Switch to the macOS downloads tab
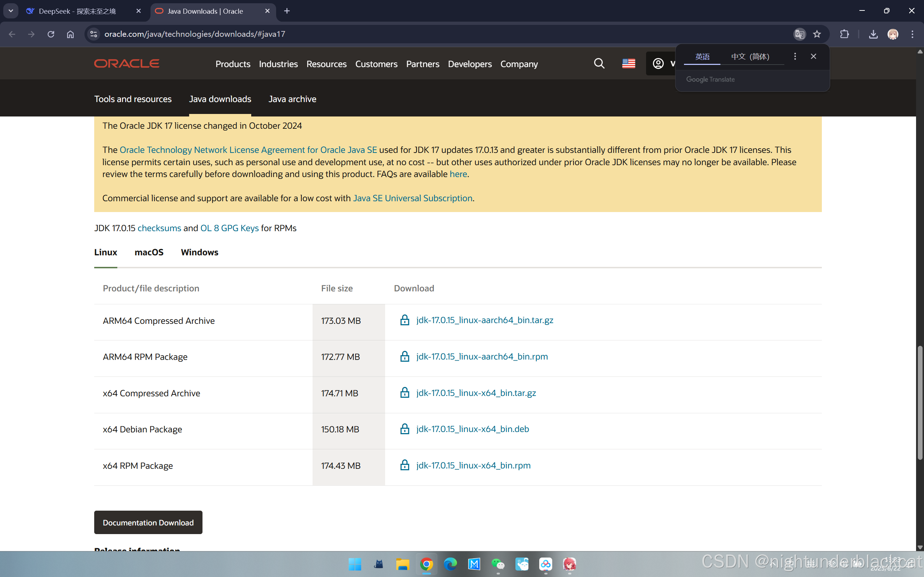 click(149, 252)
